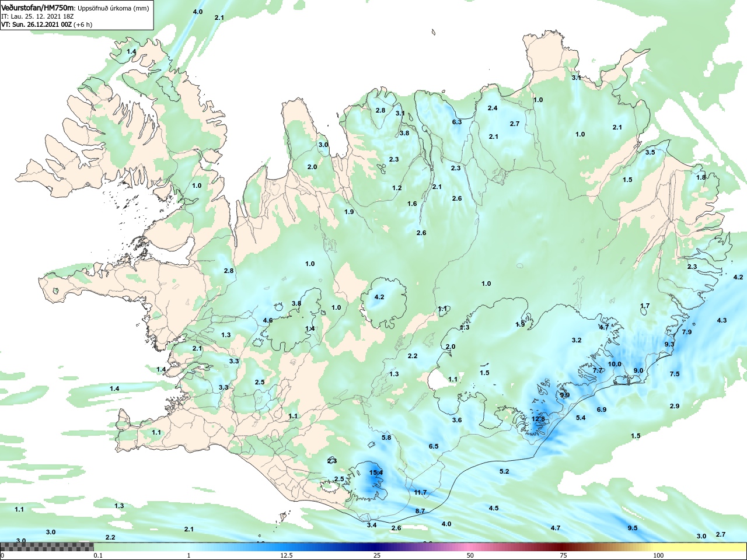Screen dimensions: 747x560
Task: Click the 7.7 precipitation value
Action: pos(598,370)
